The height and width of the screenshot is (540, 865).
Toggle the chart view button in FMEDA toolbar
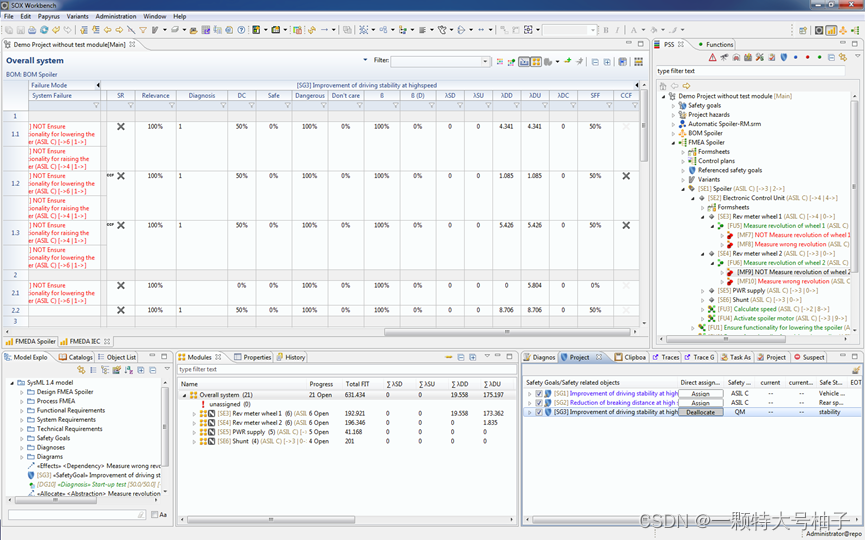pos(525,62)
